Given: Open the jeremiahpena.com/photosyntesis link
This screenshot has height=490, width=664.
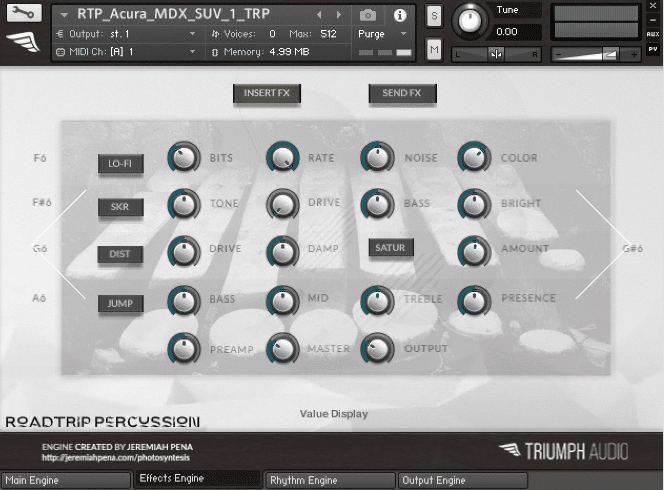Looking at the screenshot, I should pyautogui.click(x=116, y=458).
